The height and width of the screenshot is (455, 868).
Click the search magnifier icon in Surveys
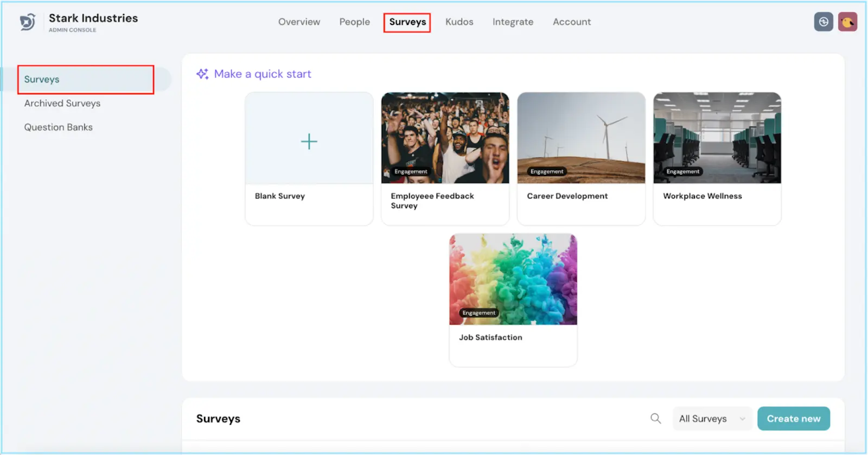tap(655, 419)
